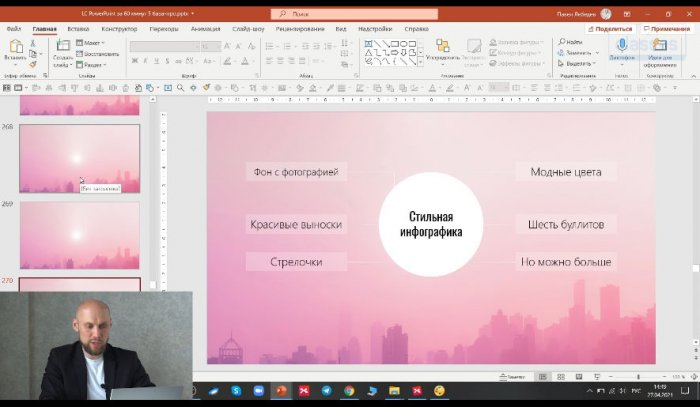Open Chrome browser from the taskbar

click(349, 390)
